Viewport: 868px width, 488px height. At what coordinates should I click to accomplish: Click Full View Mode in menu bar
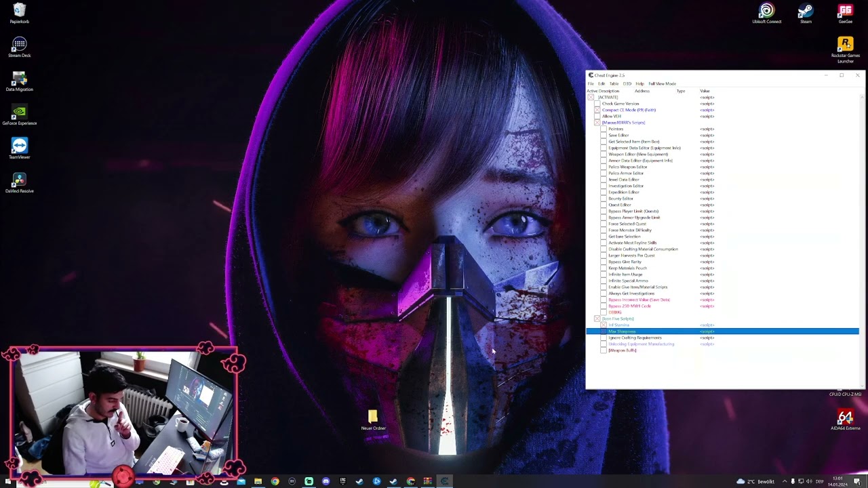tap(662, 83)
